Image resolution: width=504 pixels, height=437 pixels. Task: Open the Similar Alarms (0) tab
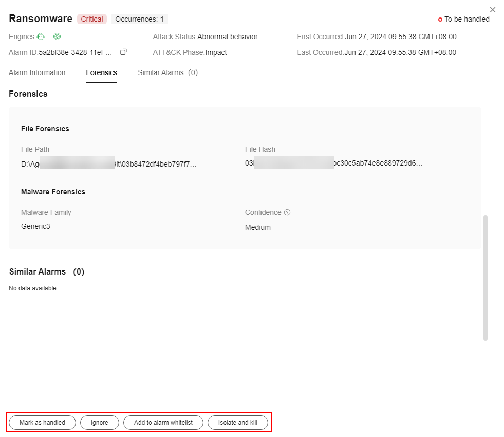pyautogui.click(x=167, y=72)
